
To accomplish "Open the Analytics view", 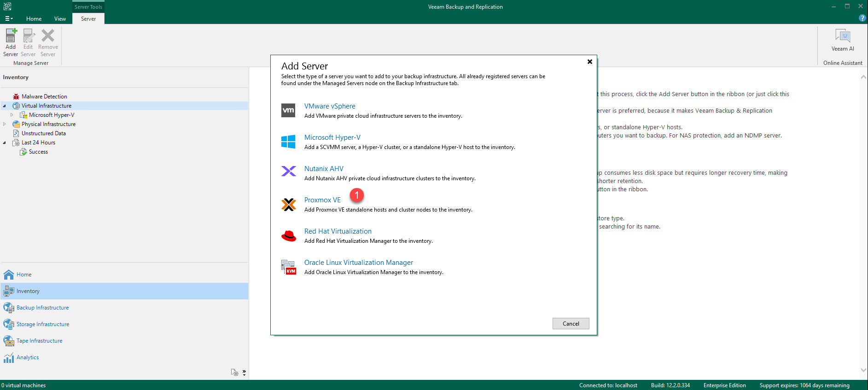I will 28,357.
